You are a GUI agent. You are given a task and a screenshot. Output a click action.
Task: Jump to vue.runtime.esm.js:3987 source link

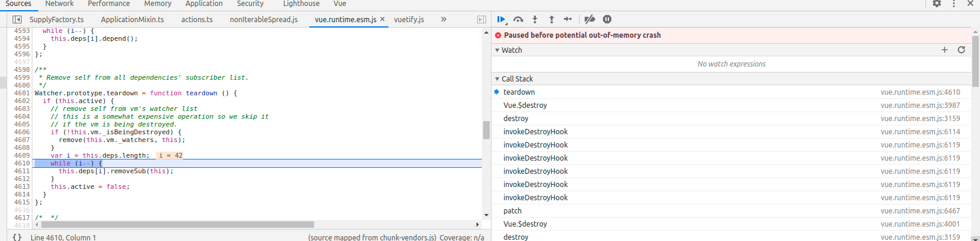[920, 106]
